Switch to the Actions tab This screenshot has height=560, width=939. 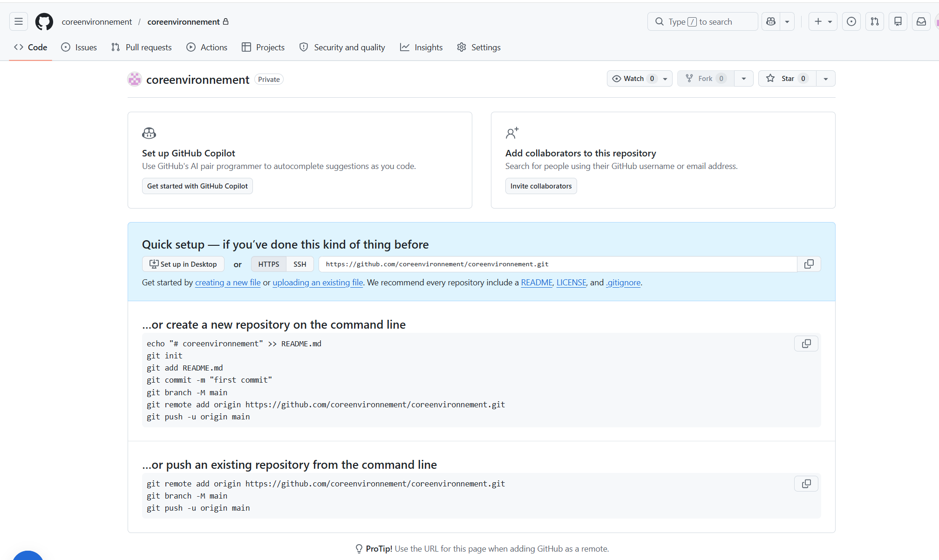(x=207, y=47)
